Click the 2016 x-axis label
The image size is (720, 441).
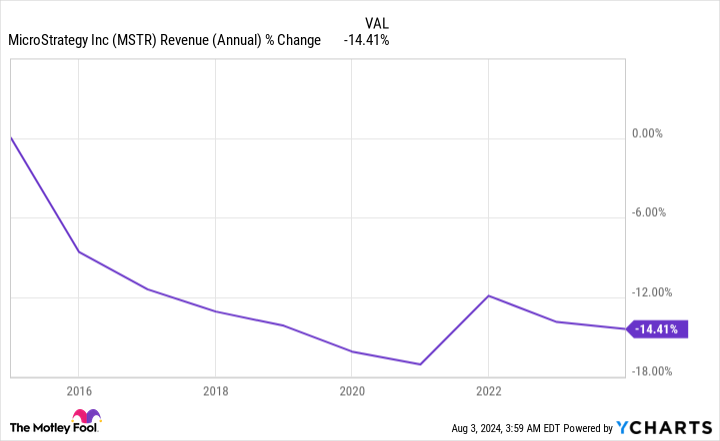(79, 391)
